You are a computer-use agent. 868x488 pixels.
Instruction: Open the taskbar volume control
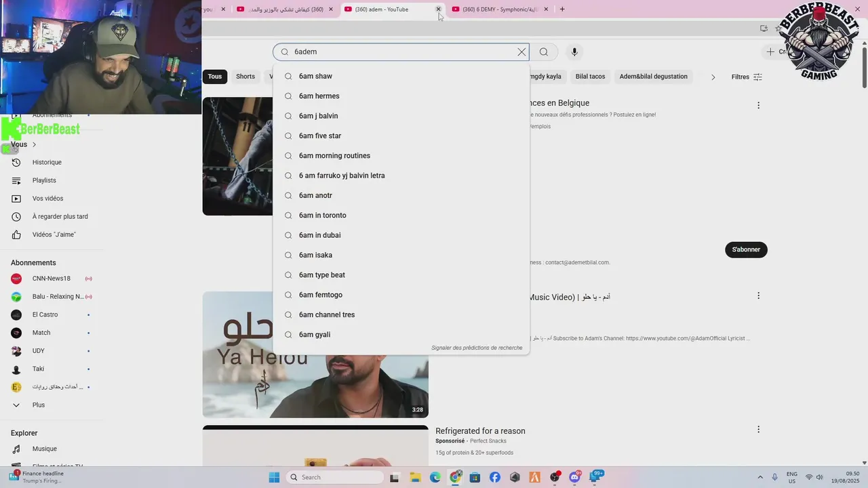click(x=819, y=477)
